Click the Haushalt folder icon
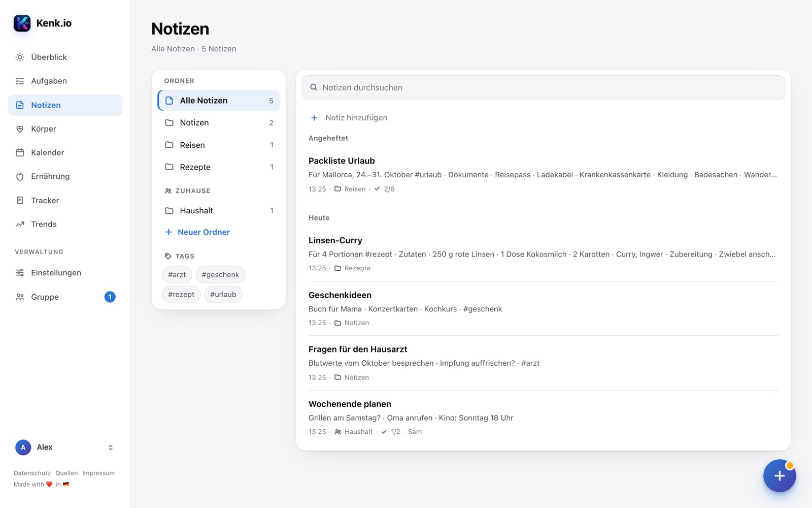The image size is (812, 508). tap(170, 210)
